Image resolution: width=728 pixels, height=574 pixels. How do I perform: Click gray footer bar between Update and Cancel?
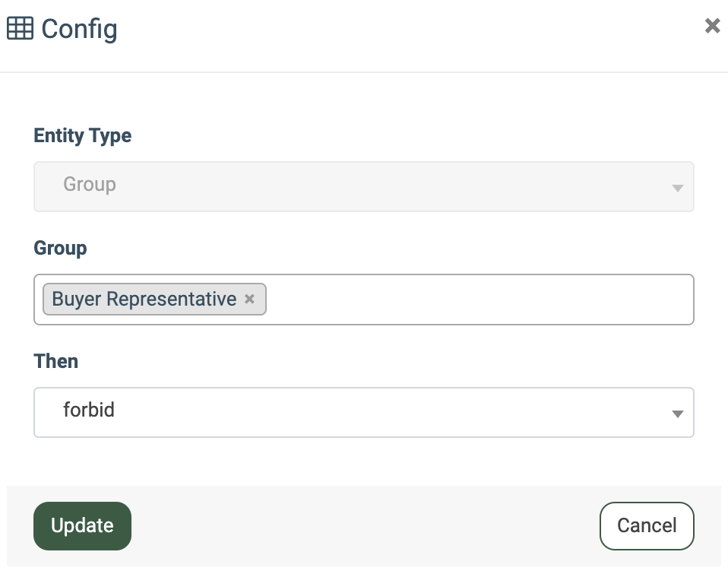(x=365, y=525)
